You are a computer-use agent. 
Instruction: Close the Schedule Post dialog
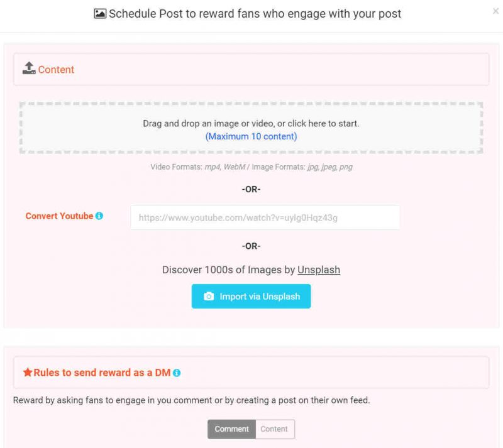pyautogui.click(x=495, y=11)
